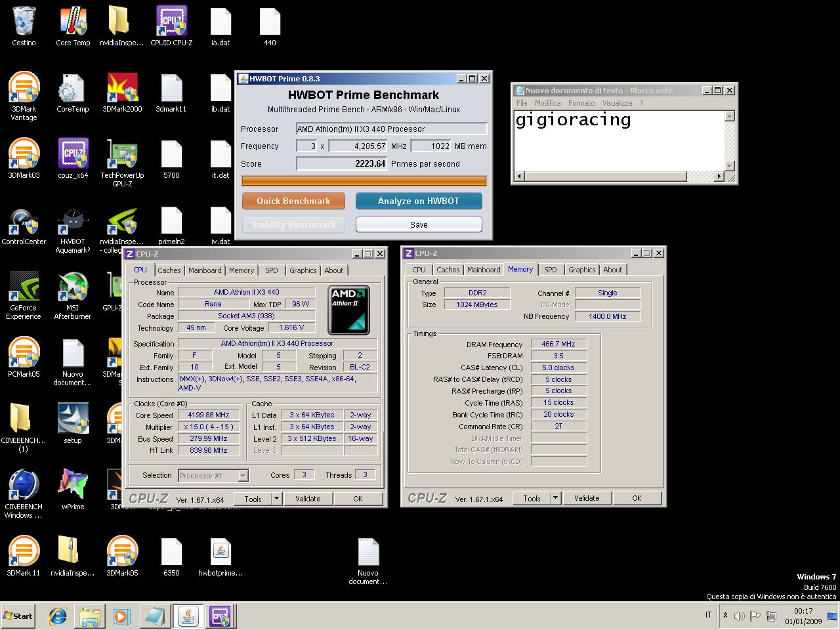The height and width of the screenshot is (630, 840).
Task: Click DRAM Frequency value 466.7 MHz
Action: (558, 344)
